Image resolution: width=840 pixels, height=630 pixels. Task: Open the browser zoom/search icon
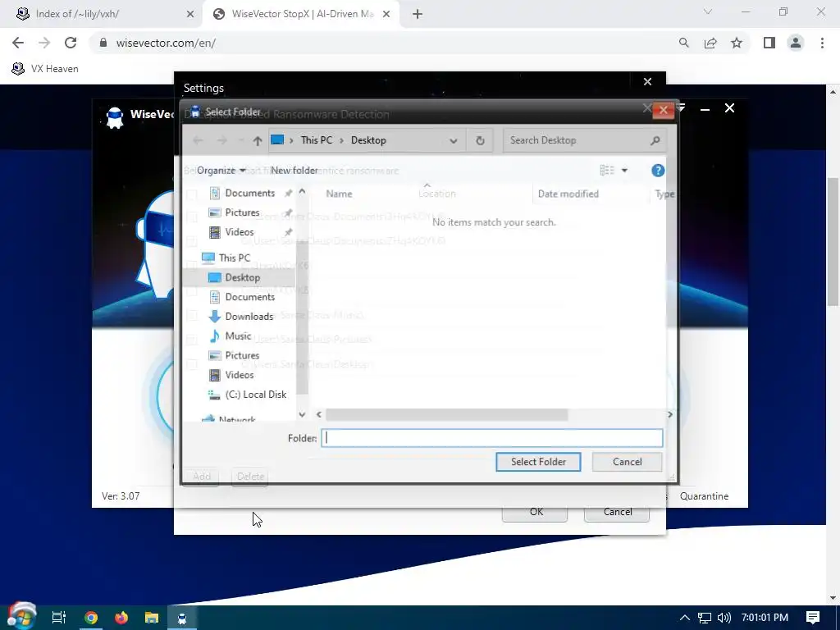[683, 43]
